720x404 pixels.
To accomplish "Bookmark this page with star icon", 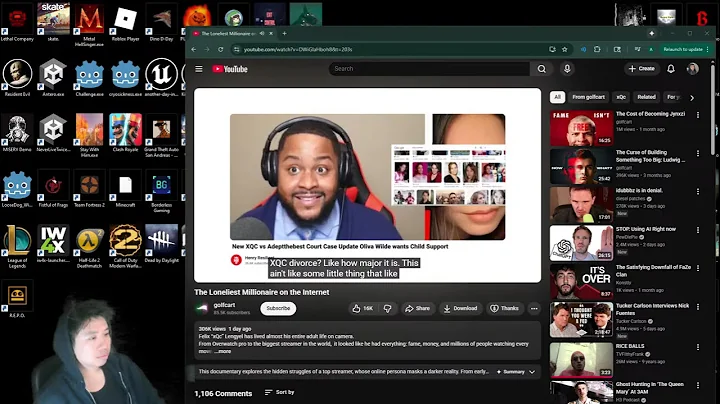I will (x=565, y=49).
